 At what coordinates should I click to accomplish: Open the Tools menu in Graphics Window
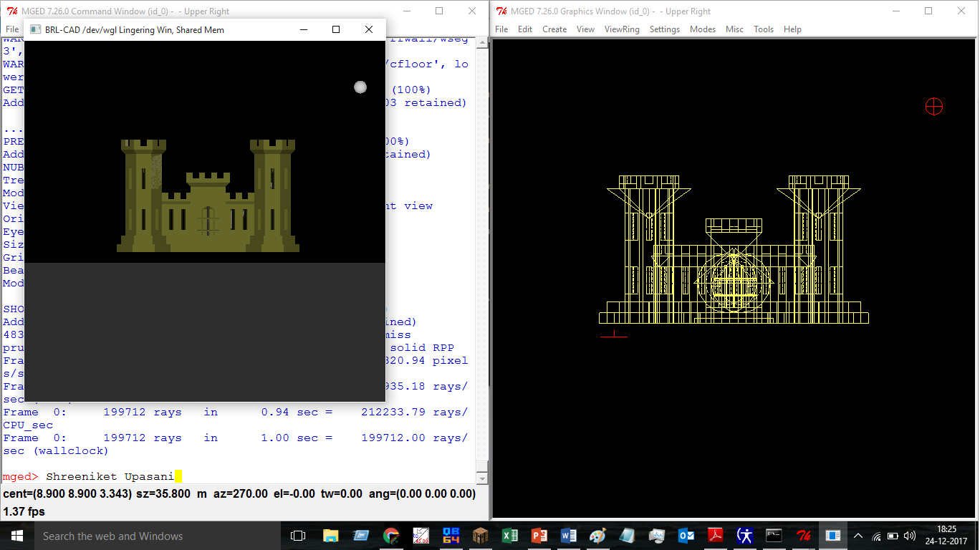click(x=764, y=29)
